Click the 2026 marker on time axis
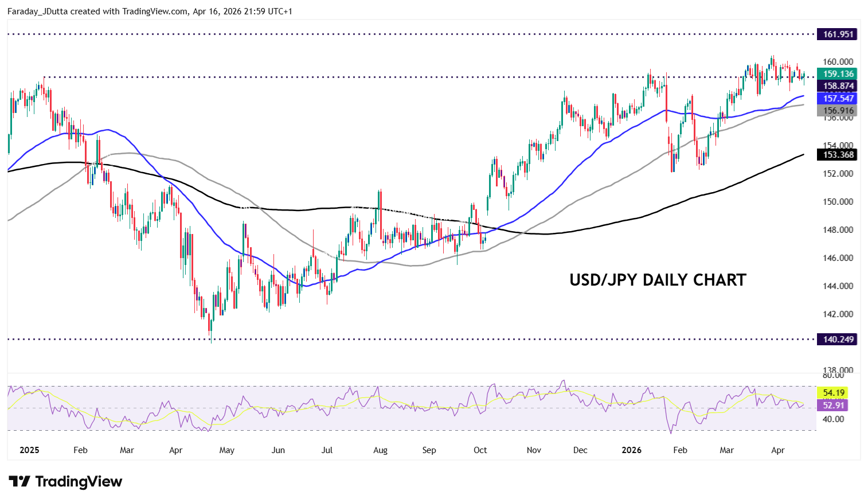868x503 pixels. (631, 450)
